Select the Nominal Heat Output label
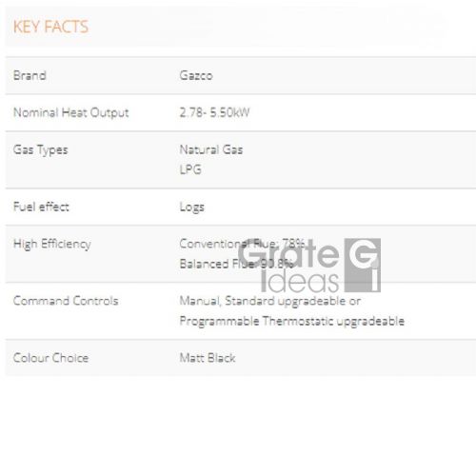 pos(71,112)
